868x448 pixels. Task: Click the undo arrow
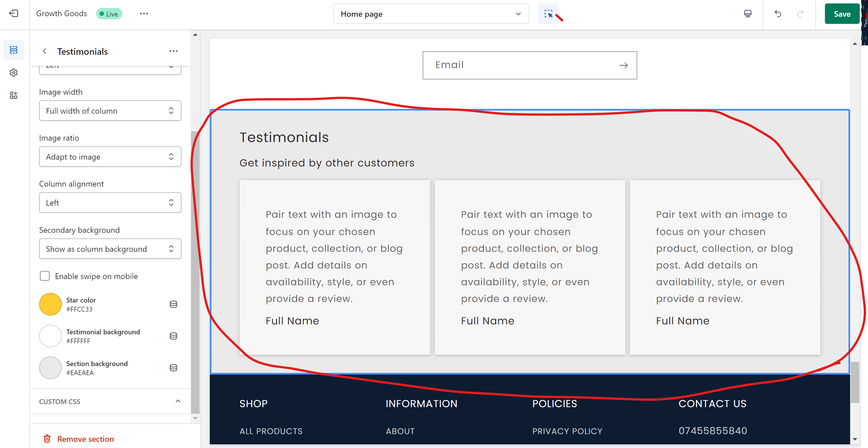(778, 14)
